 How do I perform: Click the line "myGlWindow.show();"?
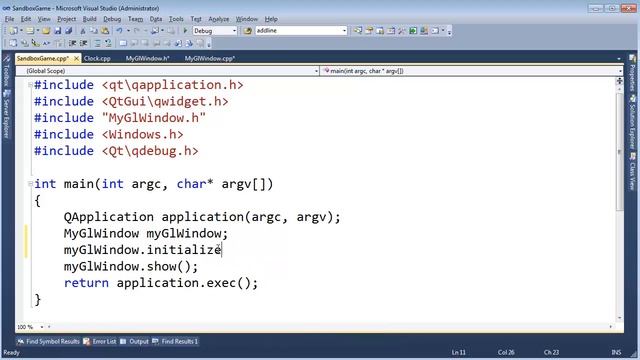click(x=131, y=267)
